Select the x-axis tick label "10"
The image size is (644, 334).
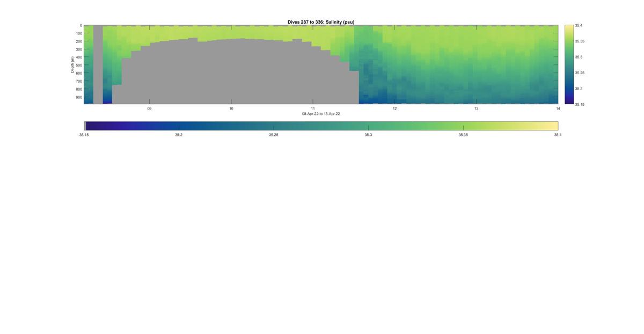point(231,108)
